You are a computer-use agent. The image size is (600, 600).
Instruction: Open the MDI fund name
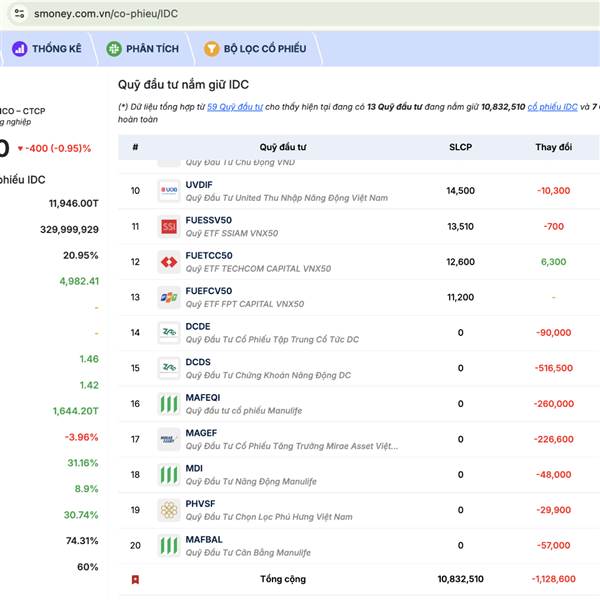[x=194, y=468]
